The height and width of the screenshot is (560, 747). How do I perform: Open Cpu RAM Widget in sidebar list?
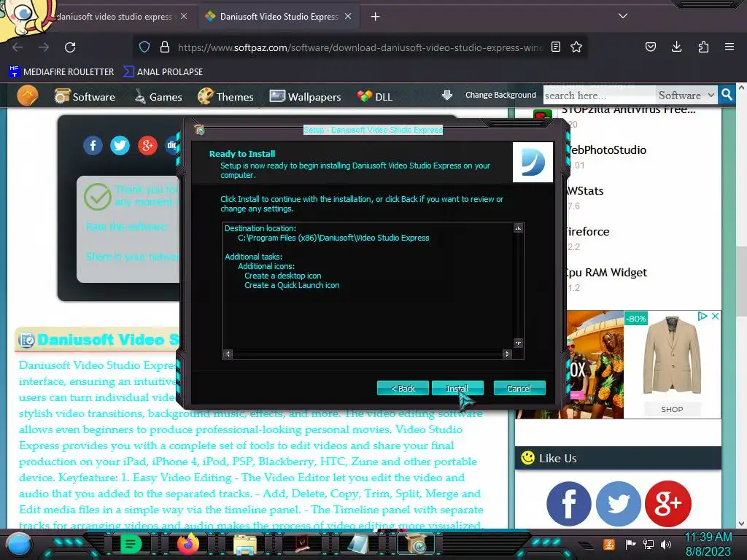click(606, 273)
